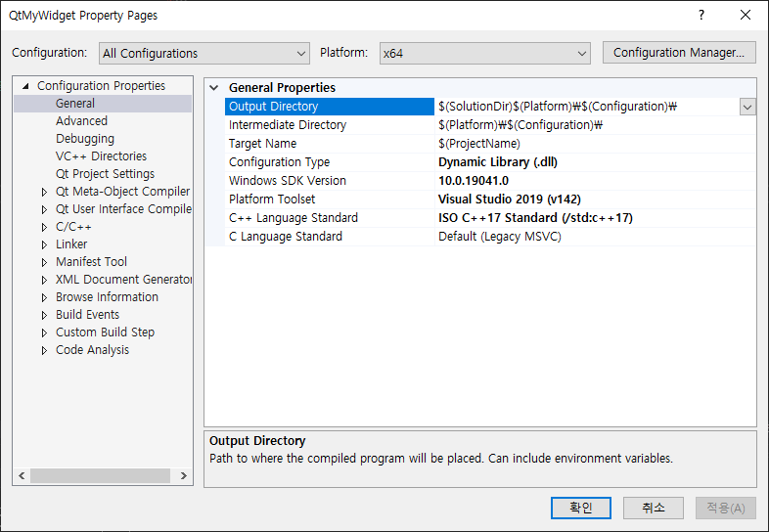The height and width of the screenshot is (532, 769).
Task: Open the Configuration dropdown
Action: coord(204,53)
